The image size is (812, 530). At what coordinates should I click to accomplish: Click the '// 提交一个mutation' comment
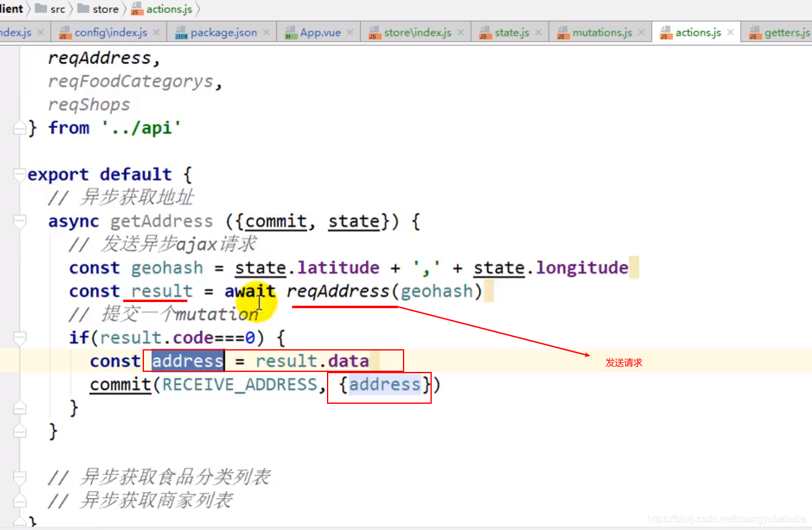click(x=164, y=314)
